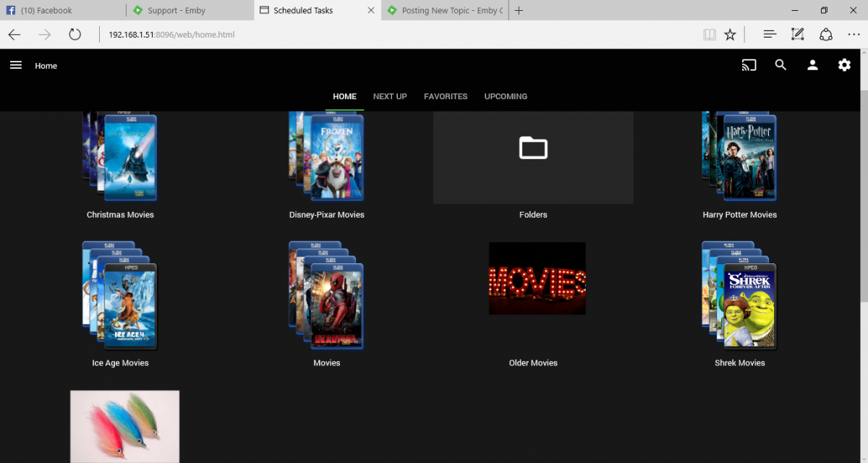The image size is (868, 463).
Task: Open the Edge hub icon
Action: click(770, 34)
